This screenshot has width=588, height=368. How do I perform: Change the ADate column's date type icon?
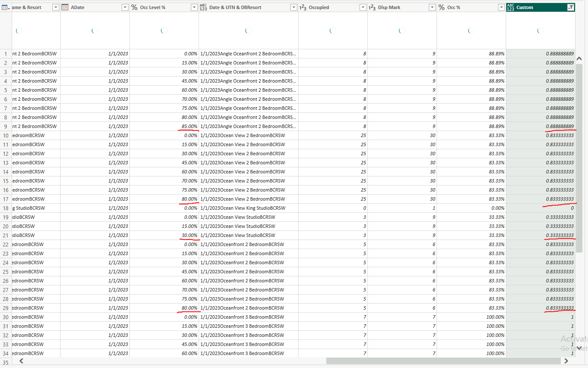coord(65,7)
